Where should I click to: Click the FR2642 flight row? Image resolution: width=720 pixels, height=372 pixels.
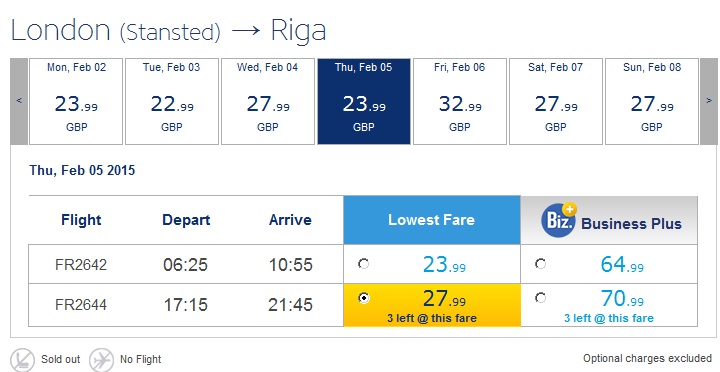[363, 264]
